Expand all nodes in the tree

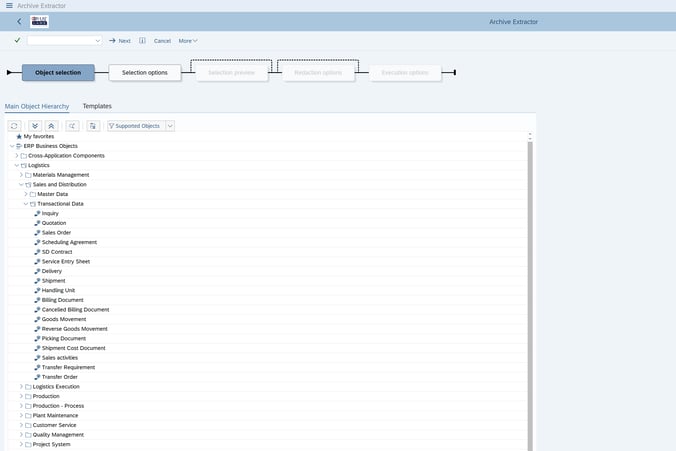35,126
